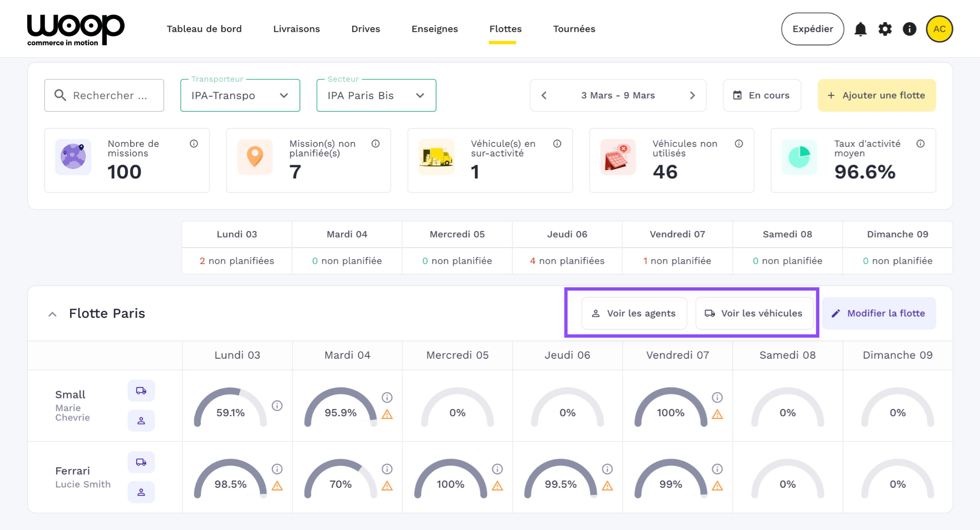This screenshot has width=980, height=530.
Task: Open the Transporteur dropdown
Action: tap(240, 95)
